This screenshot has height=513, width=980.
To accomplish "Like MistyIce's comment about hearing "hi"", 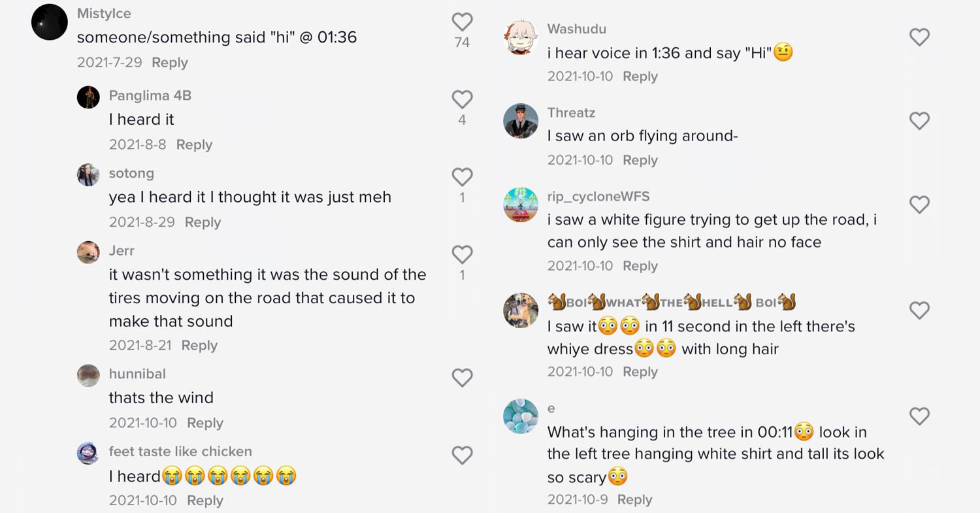I will coord(462,23).
